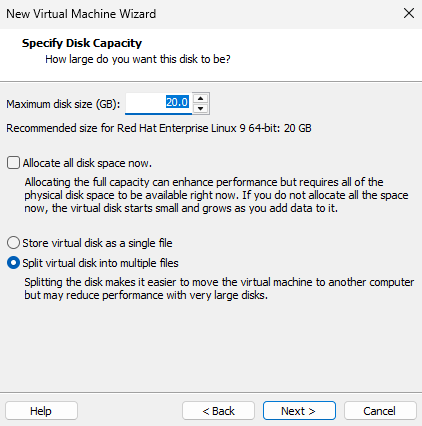Click the Specify Disk Capacity heading
This screenshot has height=426, width=422.
point(82,43)
